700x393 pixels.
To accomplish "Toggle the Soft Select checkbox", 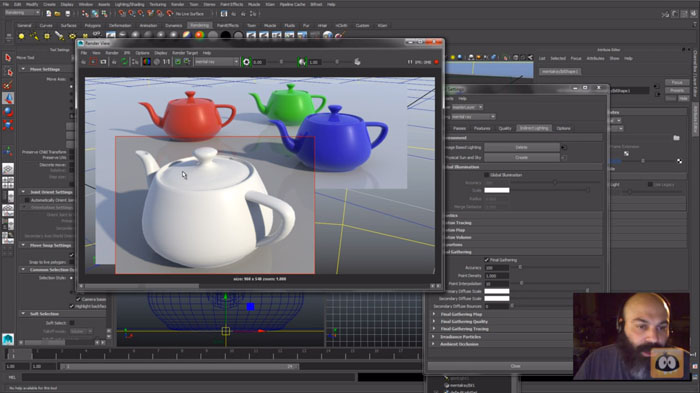I will [72, 323].
